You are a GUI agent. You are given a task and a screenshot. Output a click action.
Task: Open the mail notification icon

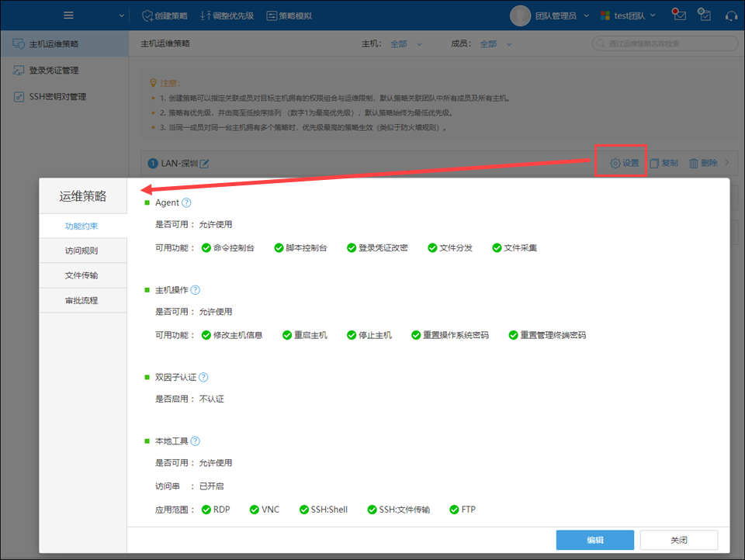pos(680,16)
